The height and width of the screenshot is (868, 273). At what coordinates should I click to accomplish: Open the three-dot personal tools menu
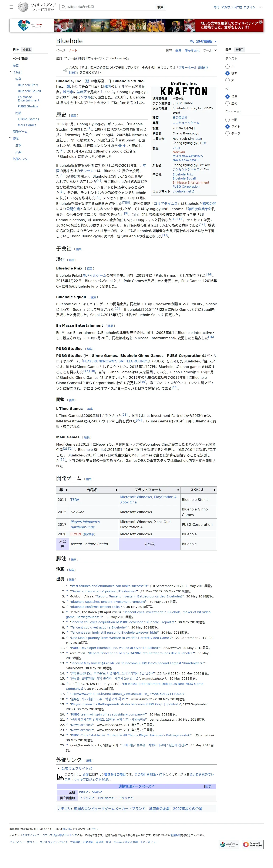coord(260,7)
